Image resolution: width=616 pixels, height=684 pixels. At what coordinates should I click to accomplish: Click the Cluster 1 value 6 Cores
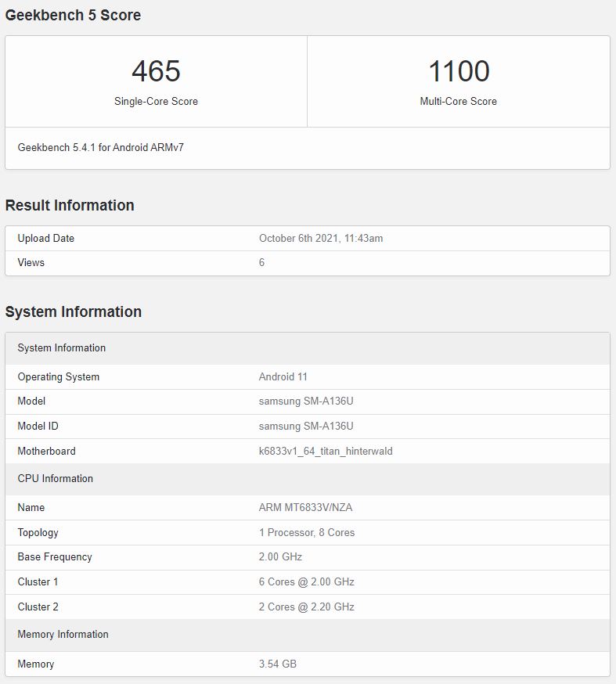click(307, 581)
